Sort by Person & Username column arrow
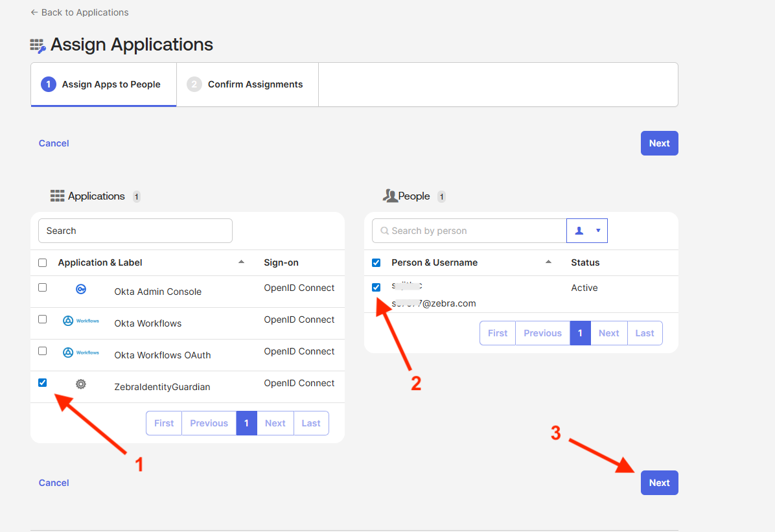 tap(549, 262)
